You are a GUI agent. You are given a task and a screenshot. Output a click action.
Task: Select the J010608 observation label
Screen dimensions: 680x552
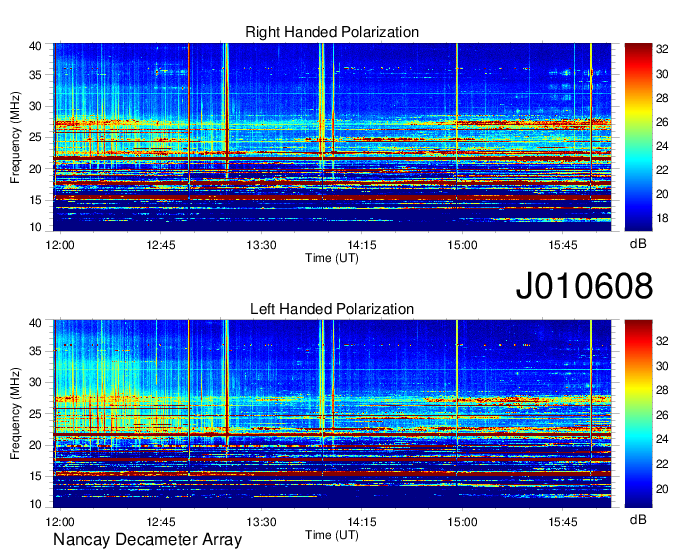tap(584, 286)
